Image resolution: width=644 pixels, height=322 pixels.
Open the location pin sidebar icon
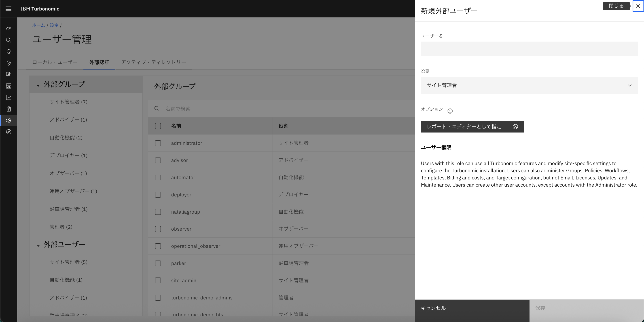(x=8, y=63)
